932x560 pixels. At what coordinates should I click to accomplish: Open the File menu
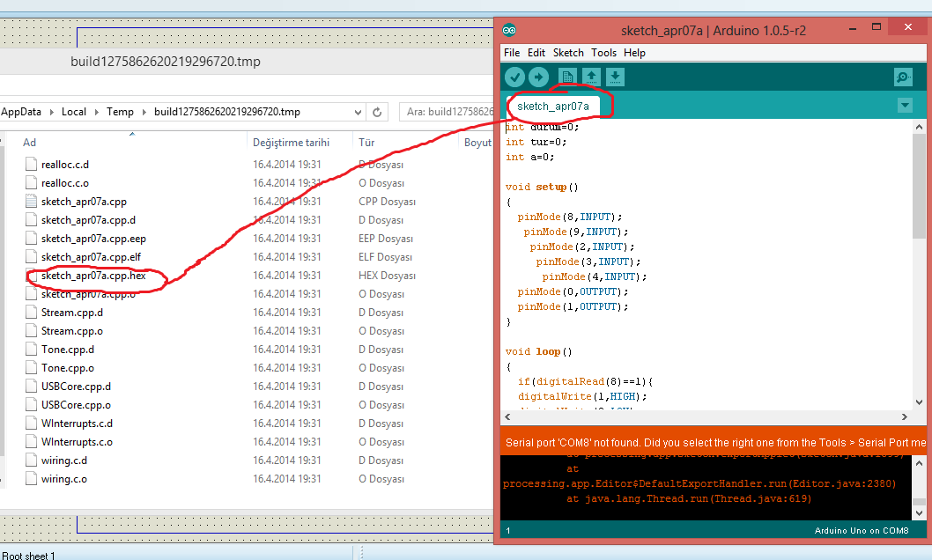512,53
